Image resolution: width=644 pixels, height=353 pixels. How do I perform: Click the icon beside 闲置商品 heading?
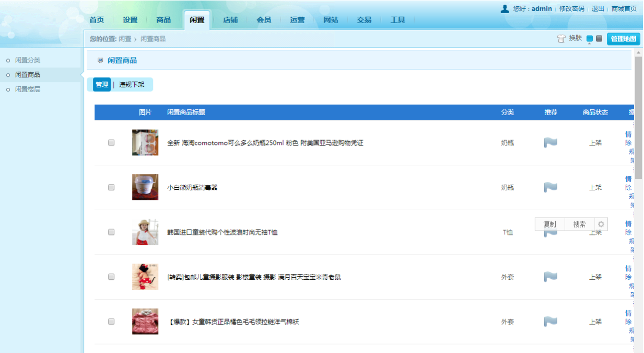100,61
